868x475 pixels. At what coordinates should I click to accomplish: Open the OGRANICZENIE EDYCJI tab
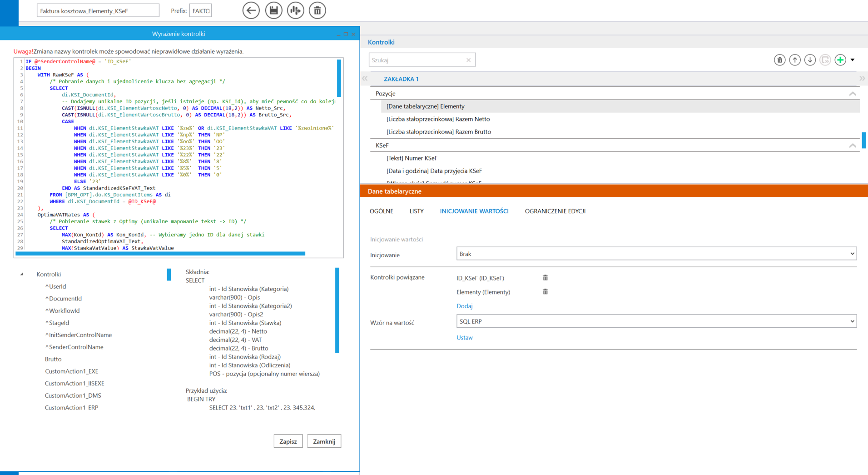click(555, 211)
